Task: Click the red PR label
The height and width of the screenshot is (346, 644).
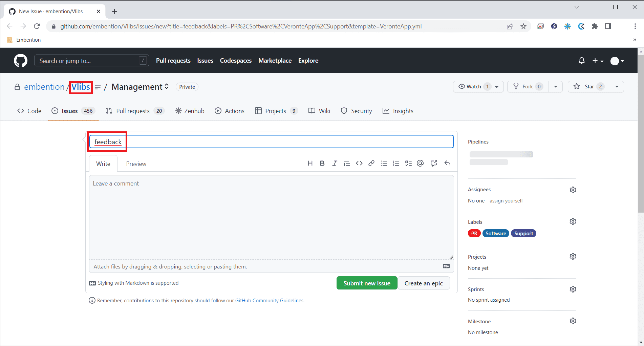Action: pos(474,234)
